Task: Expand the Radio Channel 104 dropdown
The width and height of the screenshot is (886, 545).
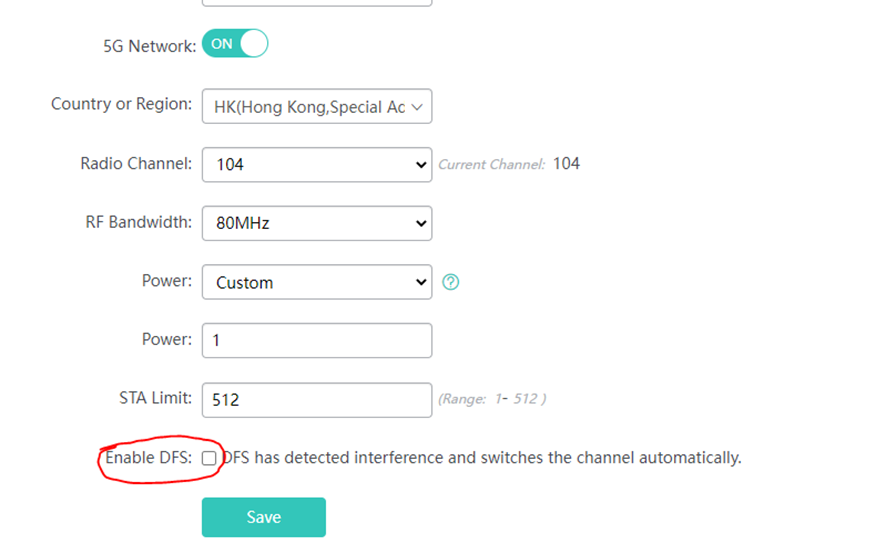Action: click(317, 165)
